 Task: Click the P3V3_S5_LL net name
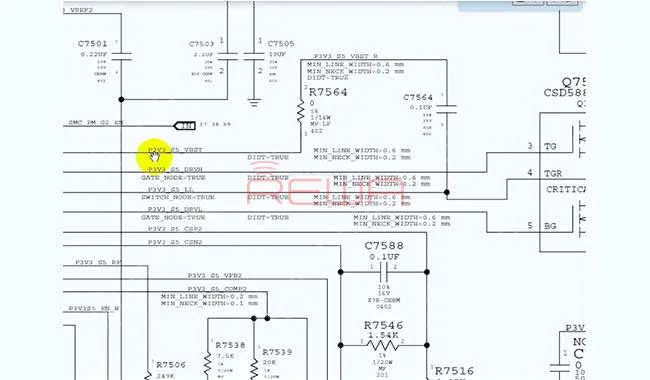click(x=171, y=190)
